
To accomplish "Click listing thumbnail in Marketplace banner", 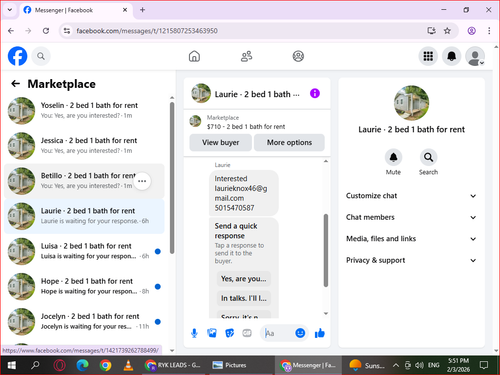I will pyautogui.click(x=195, y=121).
